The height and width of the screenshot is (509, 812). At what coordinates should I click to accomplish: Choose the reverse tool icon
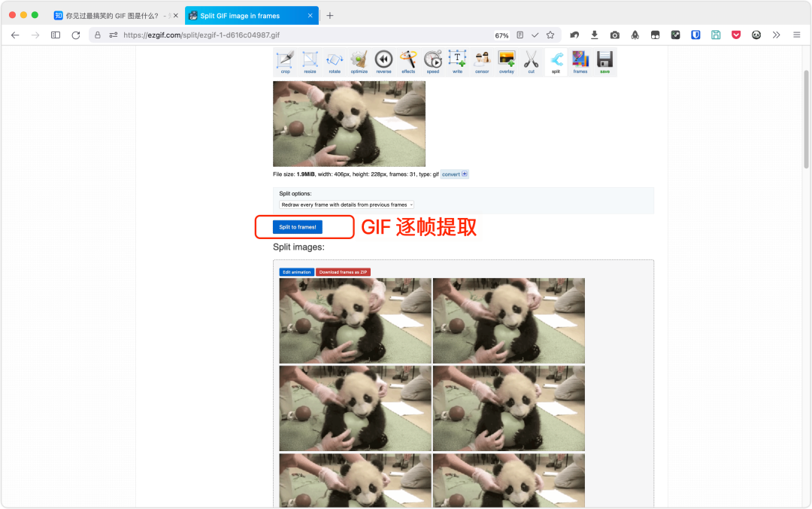pos(383,62)
